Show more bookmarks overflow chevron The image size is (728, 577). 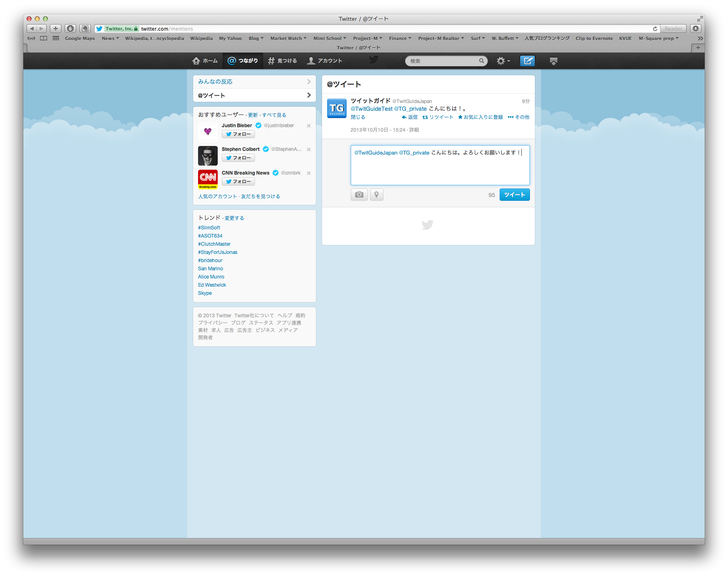point(700,38)
